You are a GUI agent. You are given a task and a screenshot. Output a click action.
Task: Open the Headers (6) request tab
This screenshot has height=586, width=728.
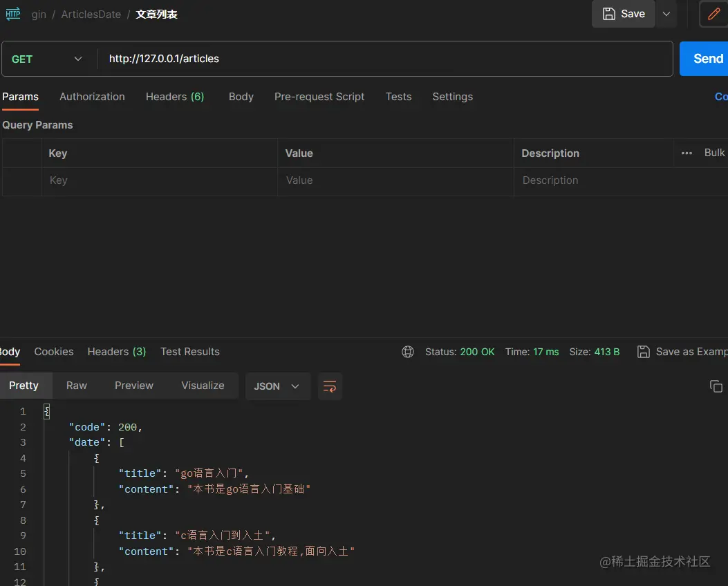click(x=175, y=97)
